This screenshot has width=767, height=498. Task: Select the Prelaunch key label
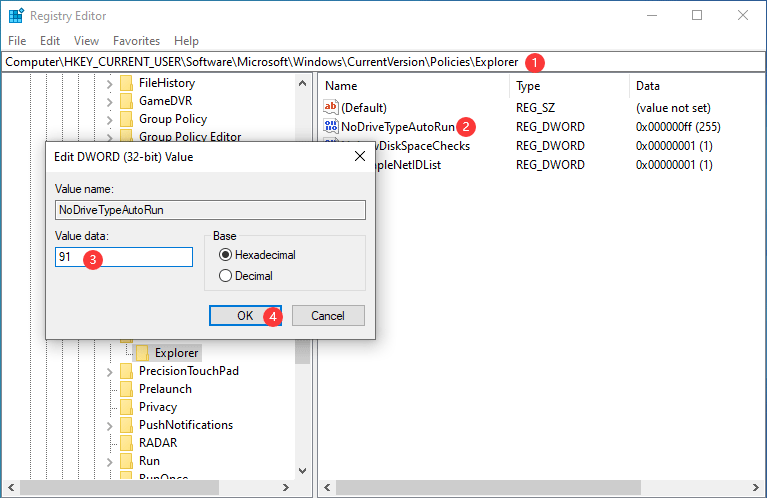click(x=165, y=389)
